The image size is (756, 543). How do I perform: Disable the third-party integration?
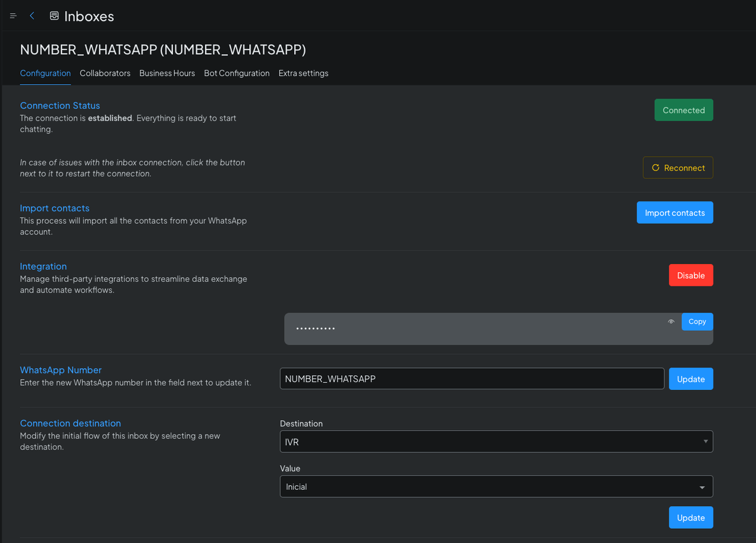point(690,275)
